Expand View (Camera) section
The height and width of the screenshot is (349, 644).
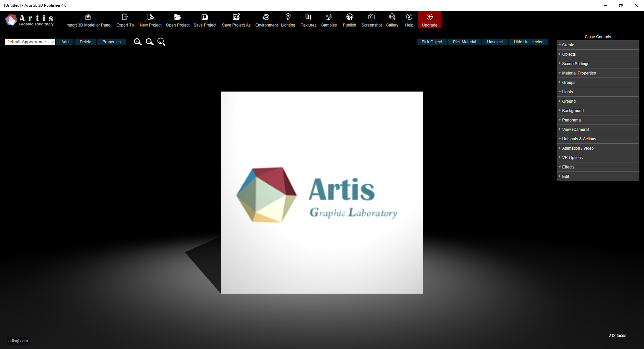598,130
